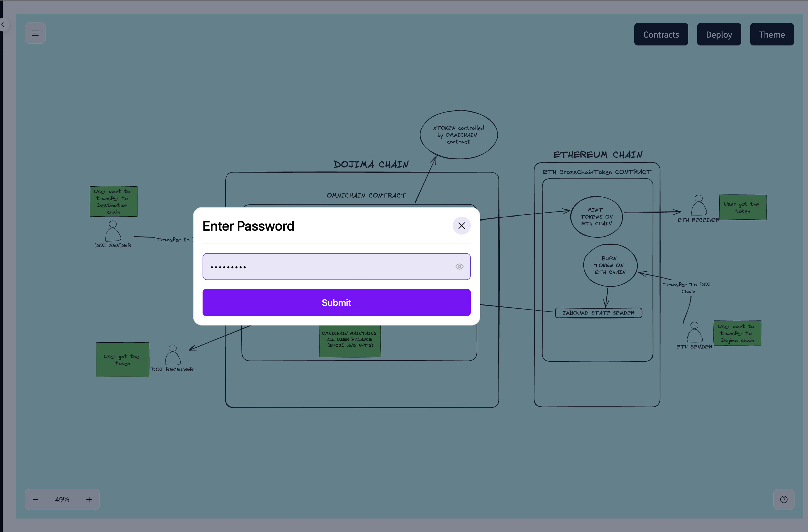Screen dimensions: 808x532
Task: Zoom in using the plus icon
Action: tap(89, 499)
